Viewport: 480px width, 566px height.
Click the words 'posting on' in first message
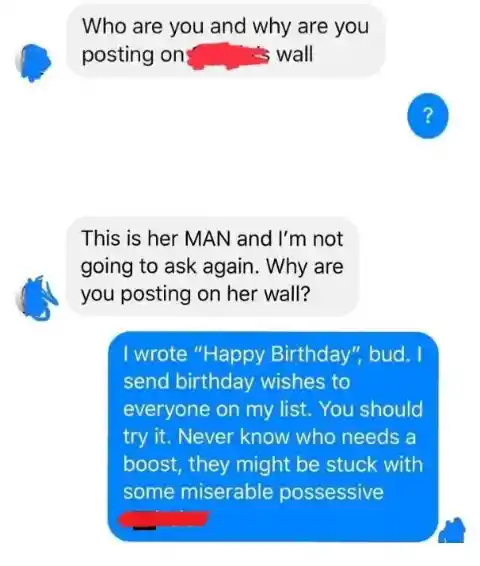point(133,56)
